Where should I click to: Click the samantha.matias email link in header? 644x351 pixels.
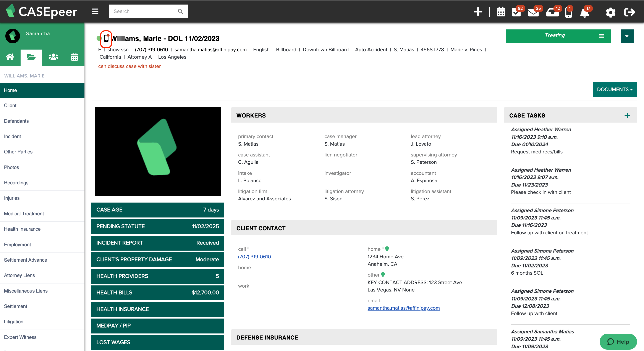(210, 50)
